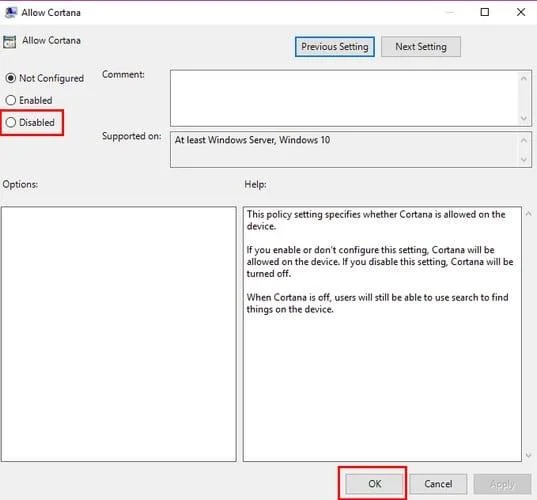The image size is (537, 500).
Task: Click the help paragraph starting 'This policy setting specifies'
Action: (376, 220)
